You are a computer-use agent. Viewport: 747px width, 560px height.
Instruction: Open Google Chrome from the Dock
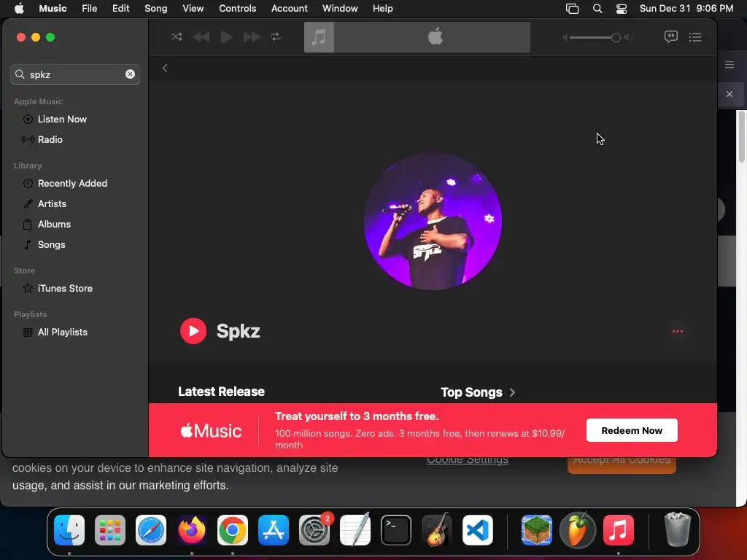233,530
